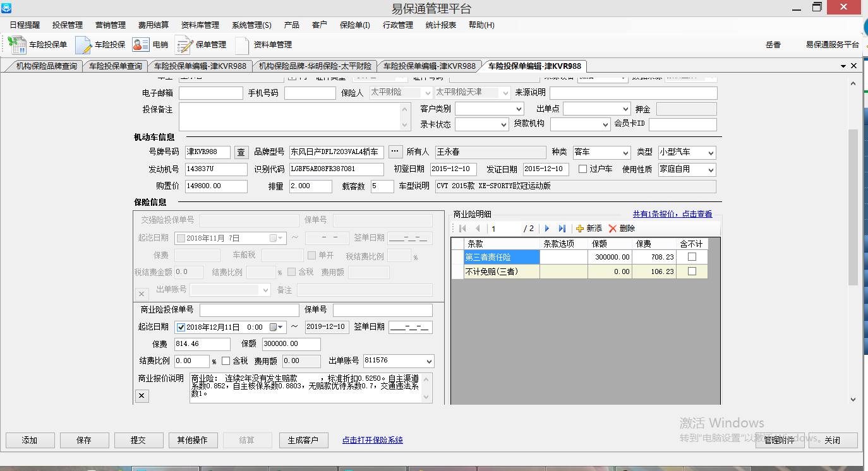The image size is (868, 471).
Task: Open the 车险投保单 toolbar icon
Action: tap(17, 45)
